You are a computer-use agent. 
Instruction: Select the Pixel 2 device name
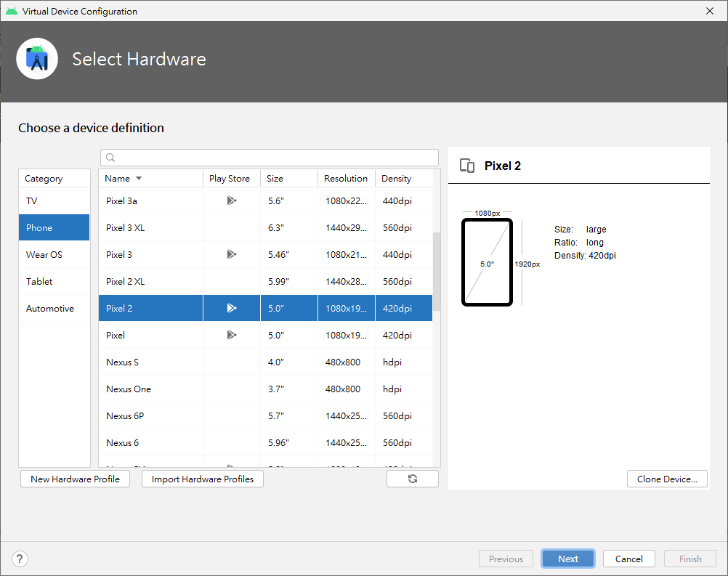tap(119, 308)
